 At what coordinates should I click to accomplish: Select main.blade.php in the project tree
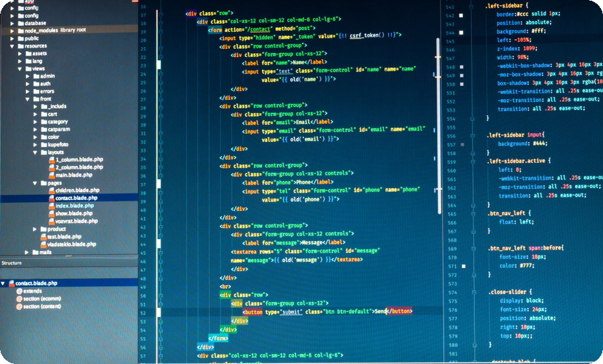[74, 175]
